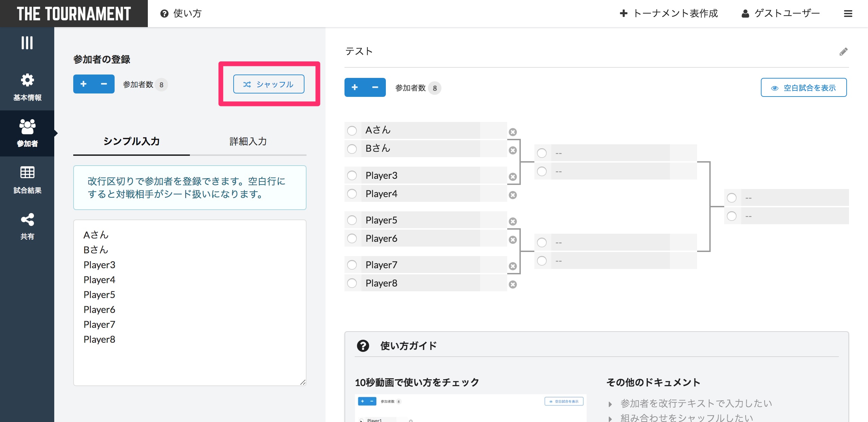Open 使い方 from the top menu
Viewport: 868px width, 422px height.
181,14
